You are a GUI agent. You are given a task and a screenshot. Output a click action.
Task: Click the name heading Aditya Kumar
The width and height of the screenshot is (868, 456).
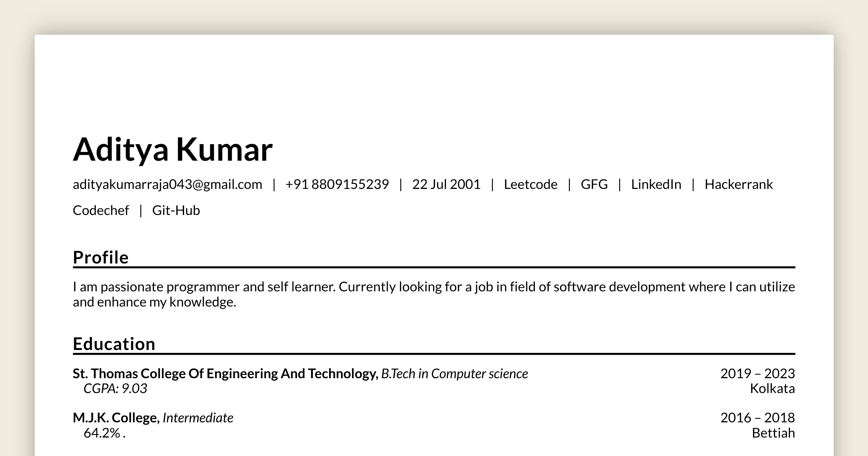coord(173,150)
